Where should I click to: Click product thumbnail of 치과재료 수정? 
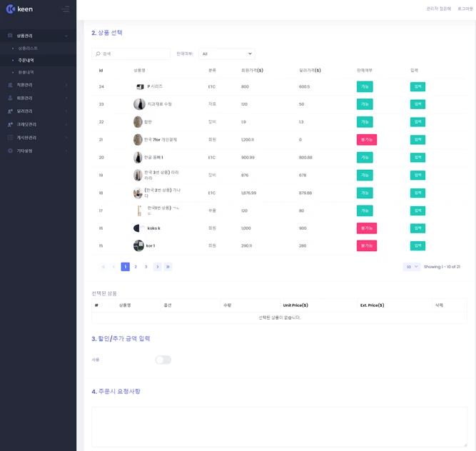click(139, 104)
